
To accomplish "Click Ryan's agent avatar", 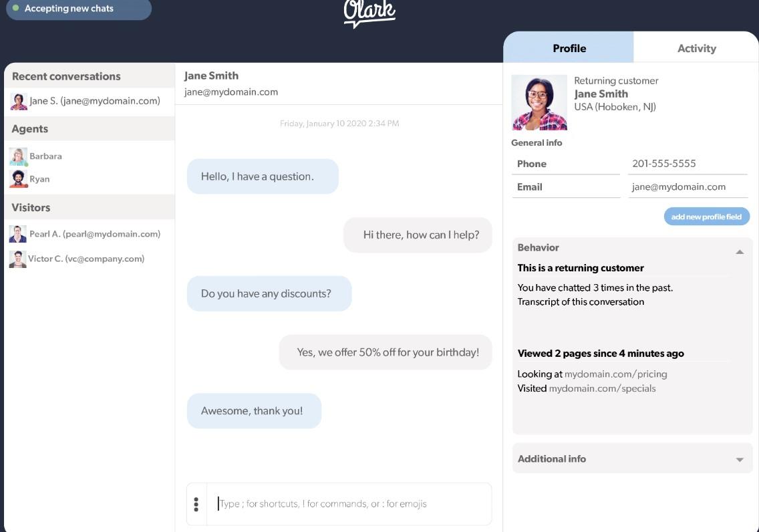I will point(19,179).
